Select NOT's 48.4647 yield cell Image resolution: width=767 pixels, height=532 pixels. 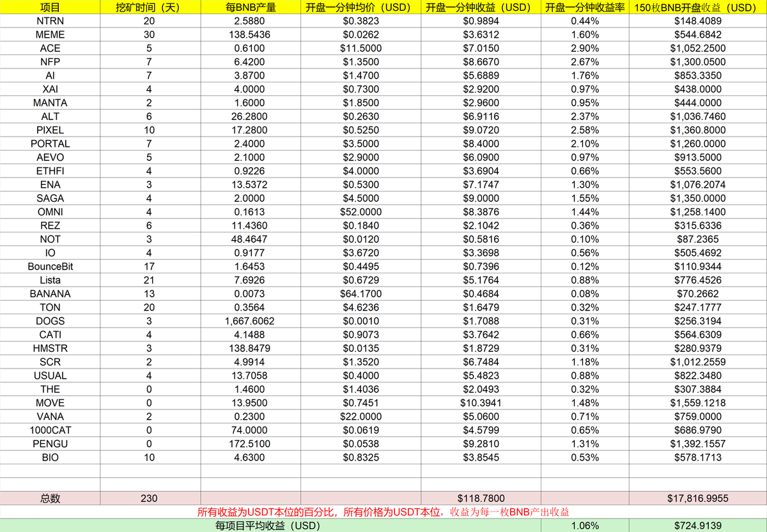click(x=251, y=239)
